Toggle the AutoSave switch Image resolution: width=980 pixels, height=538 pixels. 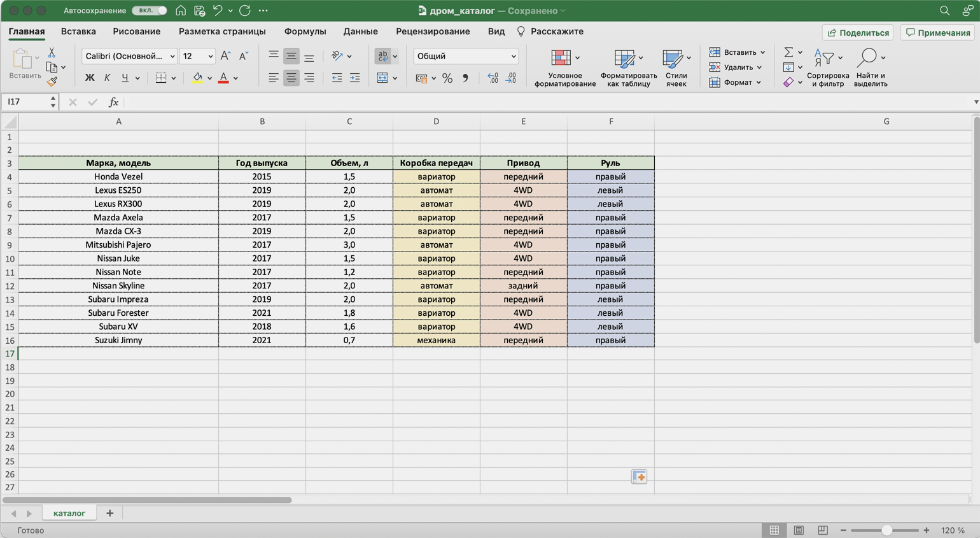[150, 10]
